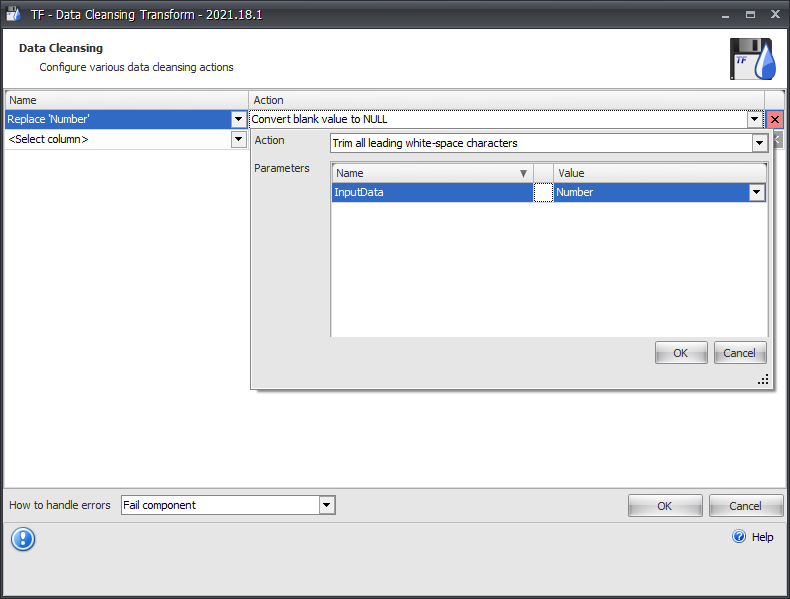Click the TF Data Cleansing logo icon
This screenshot has height=599, width=790.
(754, 59)
